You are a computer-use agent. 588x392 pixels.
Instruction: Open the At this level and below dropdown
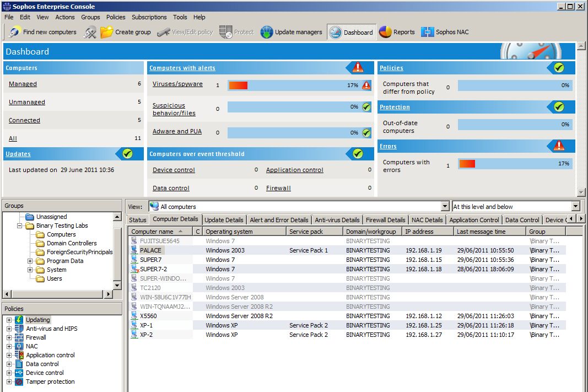576,206
